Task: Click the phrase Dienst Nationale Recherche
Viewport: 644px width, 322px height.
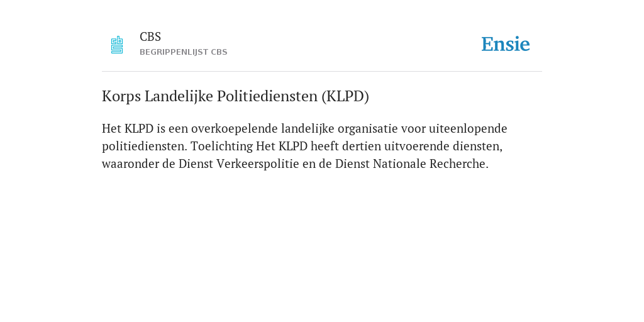Action: 410,164
